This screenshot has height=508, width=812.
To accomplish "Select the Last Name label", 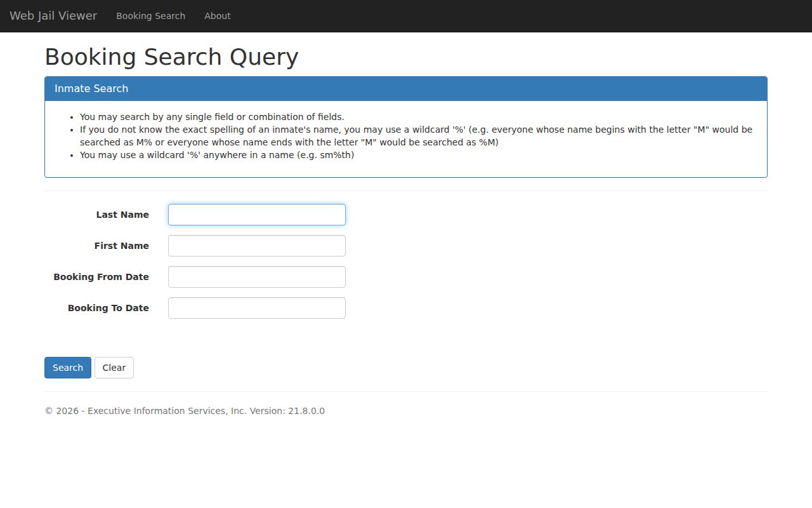I will 122,215.
